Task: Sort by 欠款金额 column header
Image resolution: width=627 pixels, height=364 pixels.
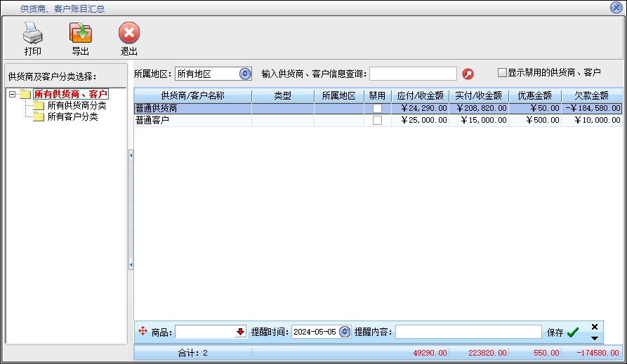Action: pyautogui.click(x=591, y=96)
